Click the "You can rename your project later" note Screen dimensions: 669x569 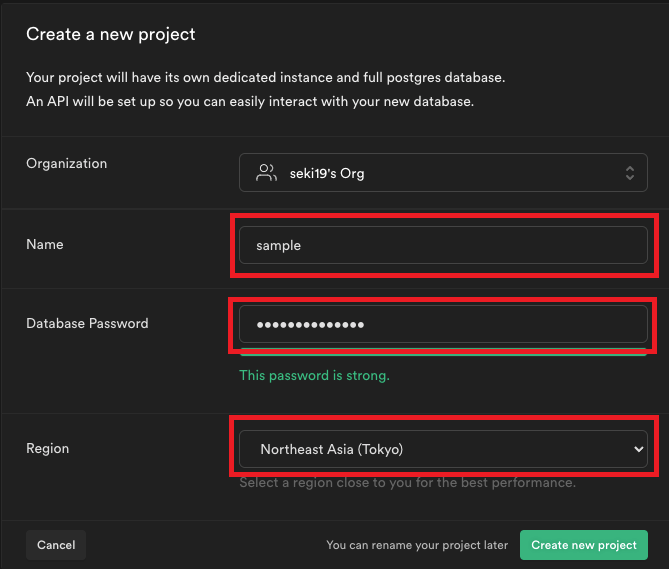click(x=417, y=545)
